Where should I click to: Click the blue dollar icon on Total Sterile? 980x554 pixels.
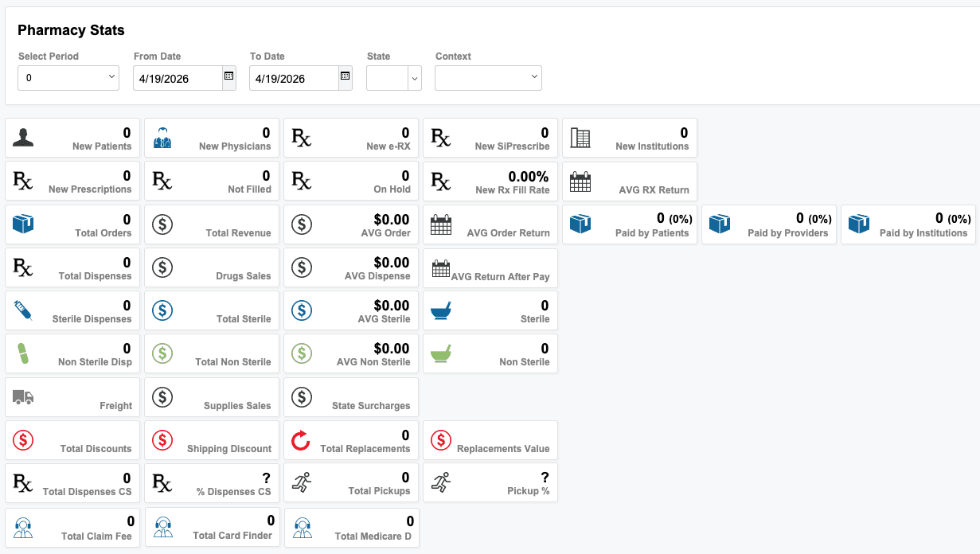click(162, 310)
